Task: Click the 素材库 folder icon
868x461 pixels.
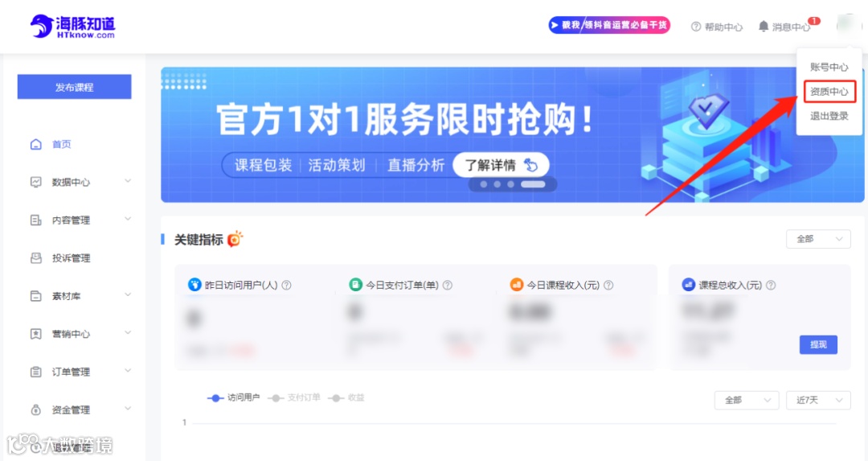Action: [36, 296]
